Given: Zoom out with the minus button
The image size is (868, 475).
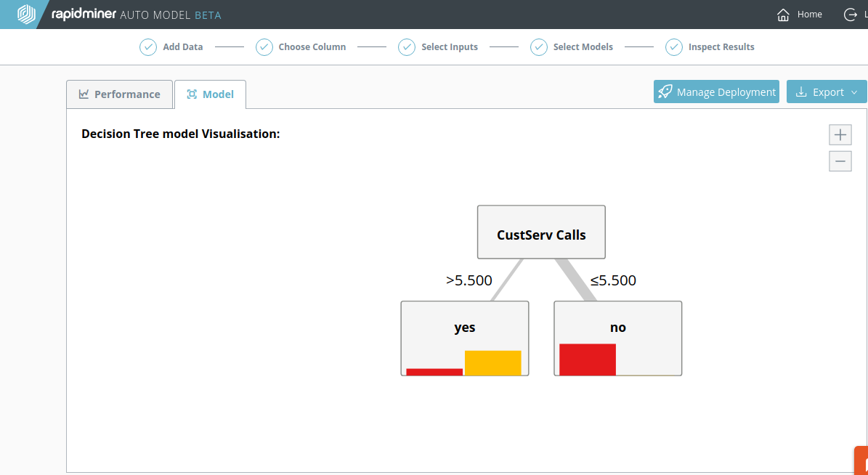Looking at the screenshot, I should point(840,161).
